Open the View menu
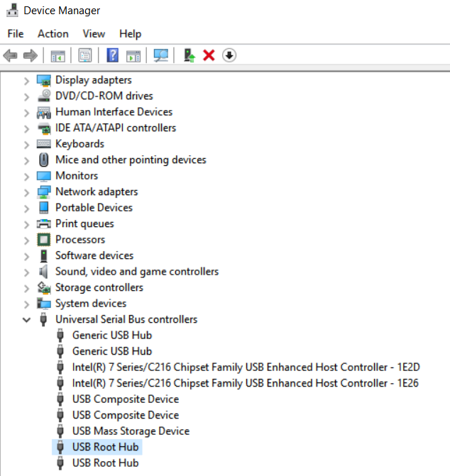Image resolution: width=450 pixels, height=476 pixels. coord(94,34)
